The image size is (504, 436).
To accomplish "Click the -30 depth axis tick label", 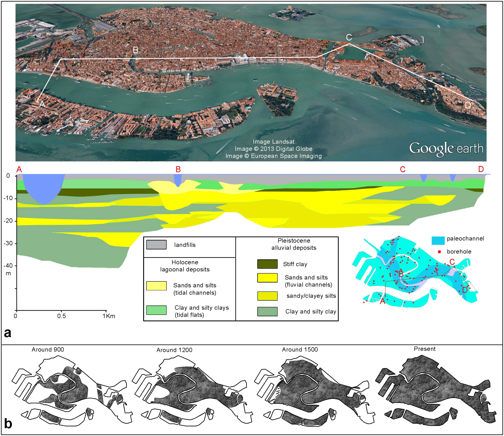I will pyautogui.click(x=8, y=243).
